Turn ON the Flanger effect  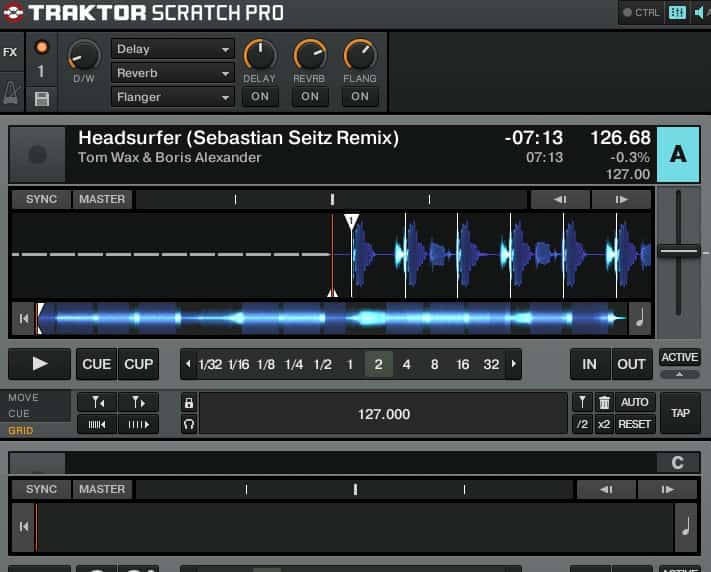[x=360, y=97]
